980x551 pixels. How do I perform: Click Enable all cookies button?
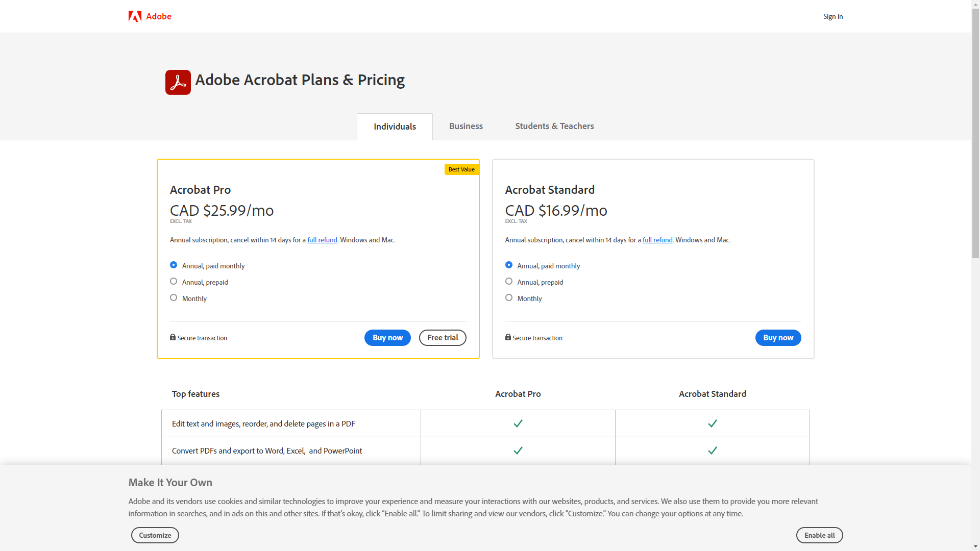[x=820, y=535]
